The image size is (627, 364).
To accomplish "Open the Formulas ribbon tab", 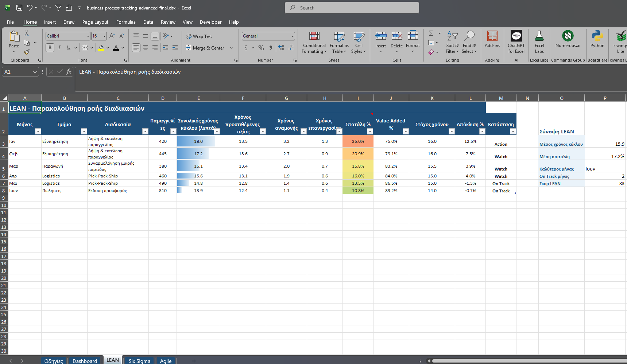I will tap(126, 22).
